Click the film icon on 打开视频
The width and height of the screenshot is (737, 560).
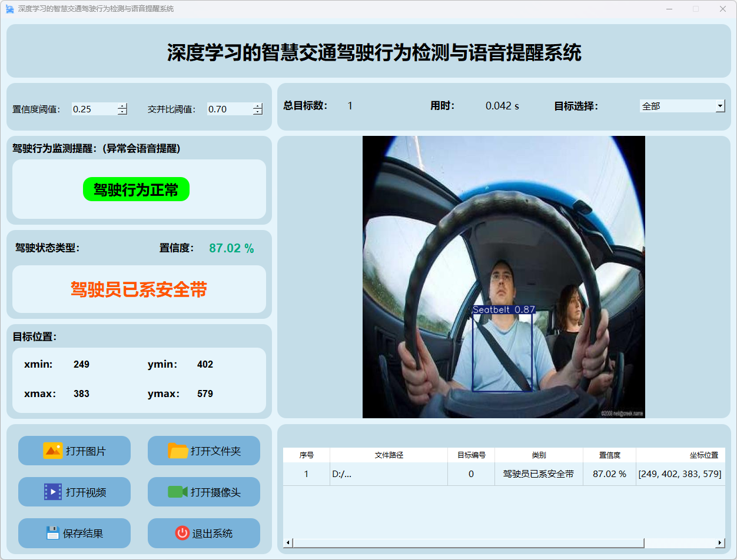52,492
